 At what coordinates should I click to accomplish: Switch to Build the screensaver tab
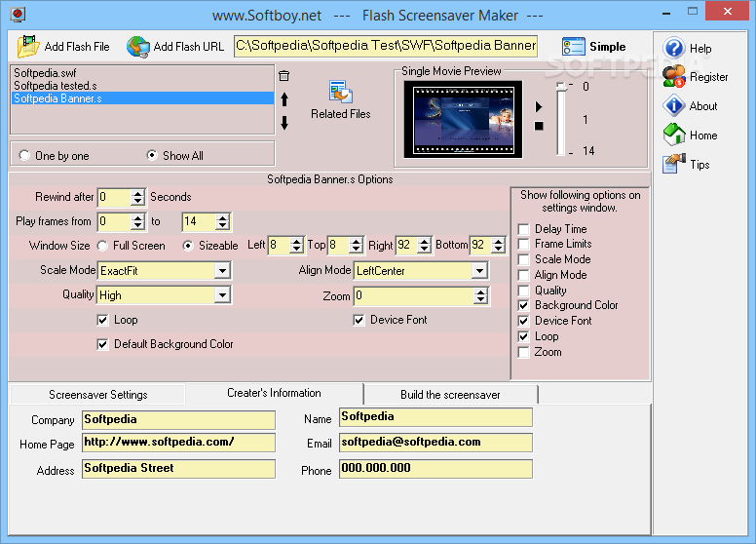click(x=450, y=395)
